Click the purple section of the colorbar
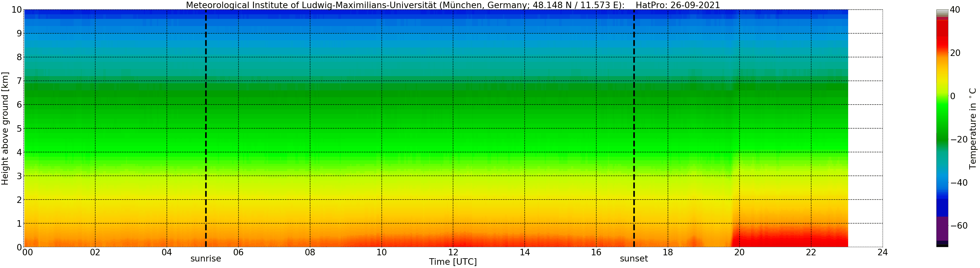This screenshot has height=268, width=980. pos(942,228)
